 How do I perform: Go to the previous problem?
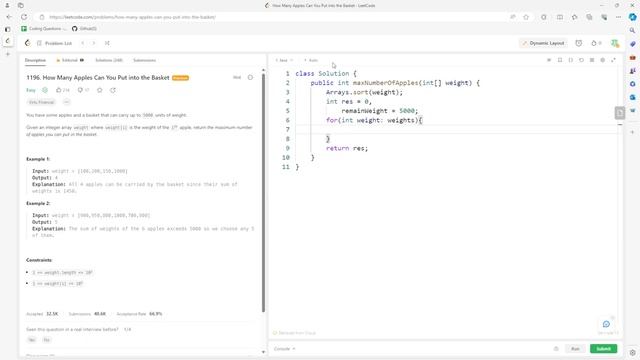tap(82, 43)
